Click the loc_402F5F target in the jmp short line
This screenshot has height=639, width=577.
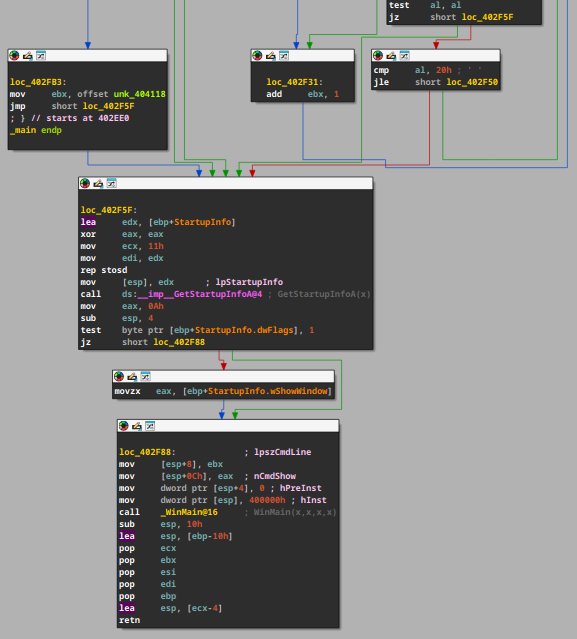[108, 106]
